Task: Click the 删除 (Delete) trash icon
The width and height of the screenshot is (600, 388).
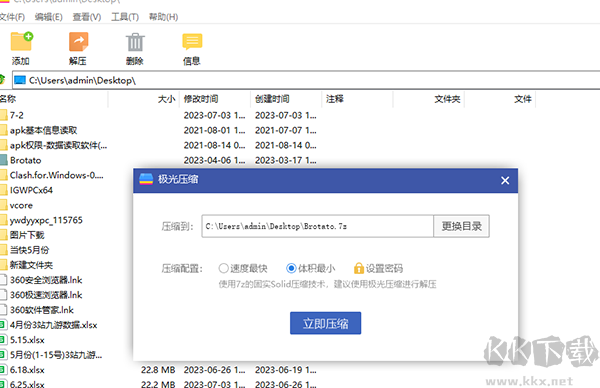Action: coord(135,42)
